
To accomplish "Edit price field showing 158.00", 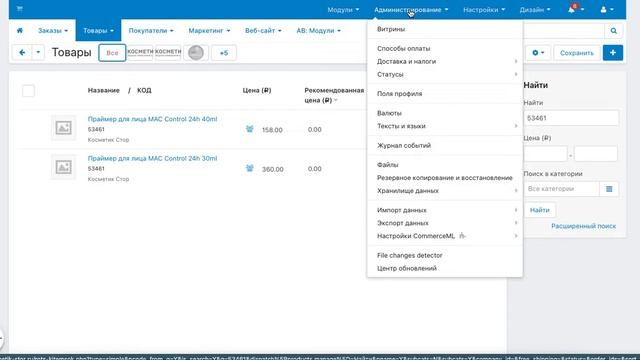I will [272, 130].
